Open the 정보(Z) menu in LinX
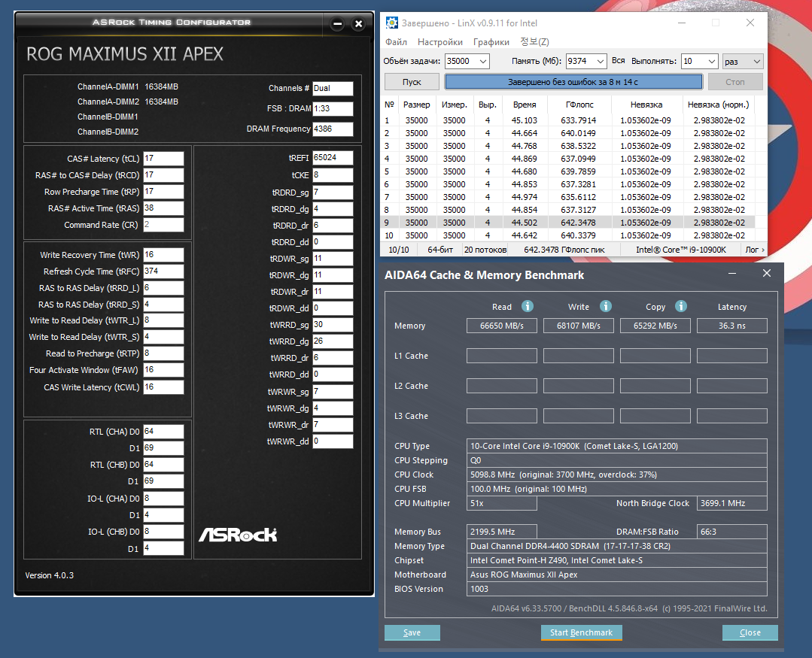This screenshot has height=658, width=812. tap(534, 42)
